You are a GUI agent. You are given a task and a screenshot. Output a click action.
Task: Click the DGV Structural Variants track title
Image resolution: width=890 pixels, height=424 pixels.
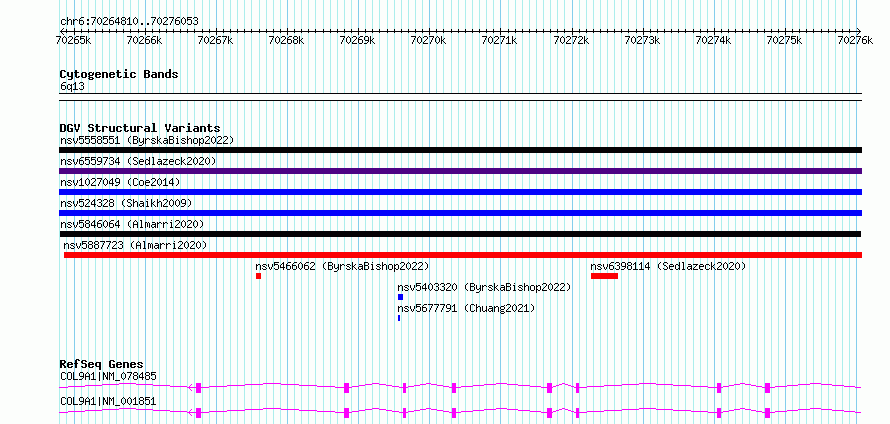[140, 128]
